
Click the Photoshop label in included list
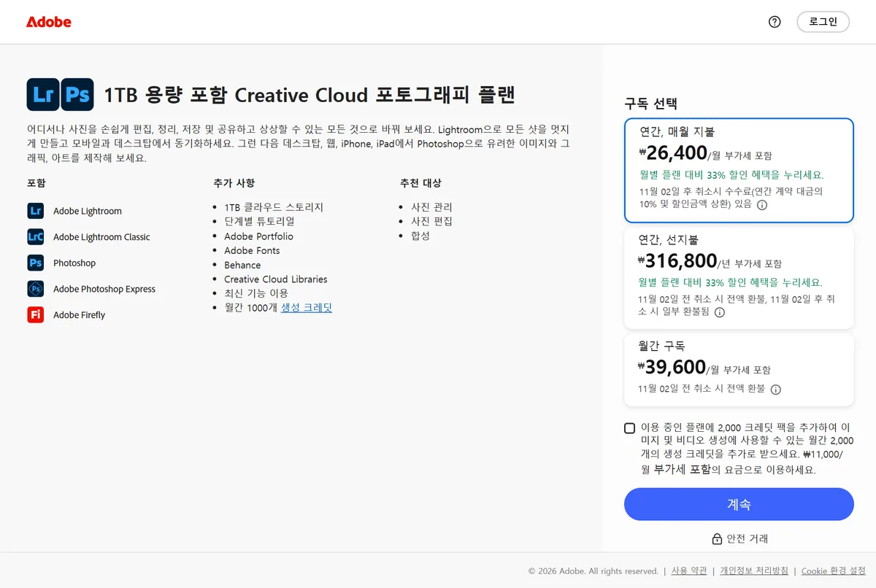point(74,263)
